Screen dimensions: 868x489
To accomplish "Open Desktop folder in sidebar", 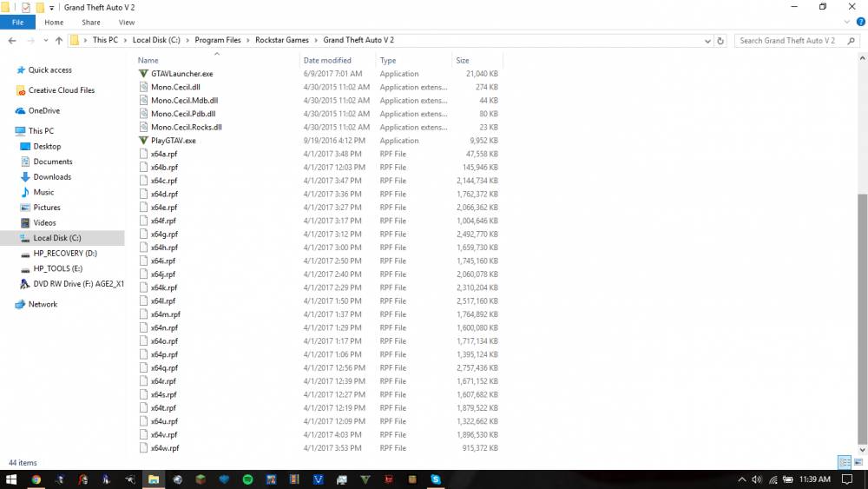I will point(47,146).
